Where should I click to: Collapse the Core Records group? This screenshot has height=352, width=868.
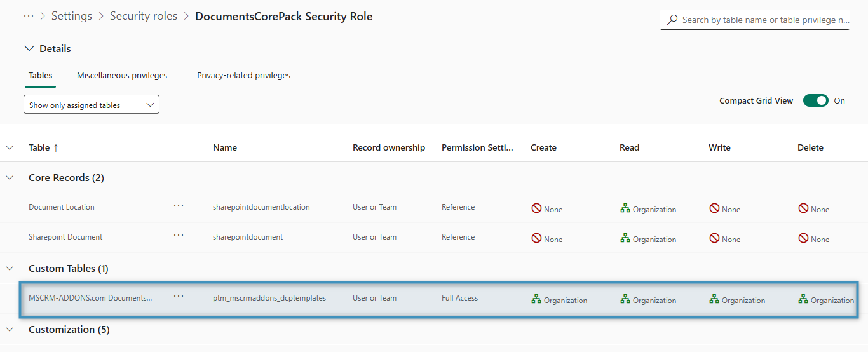coord(10,178)
